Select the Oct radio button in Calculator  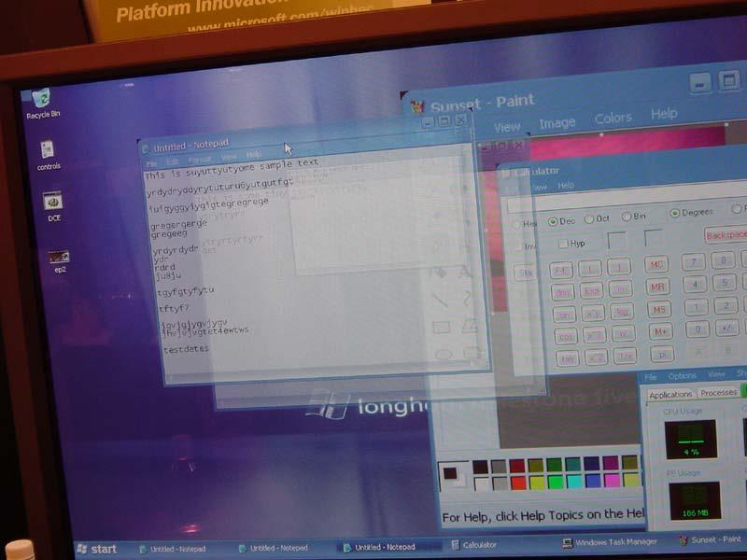click(x=597, y=218)
